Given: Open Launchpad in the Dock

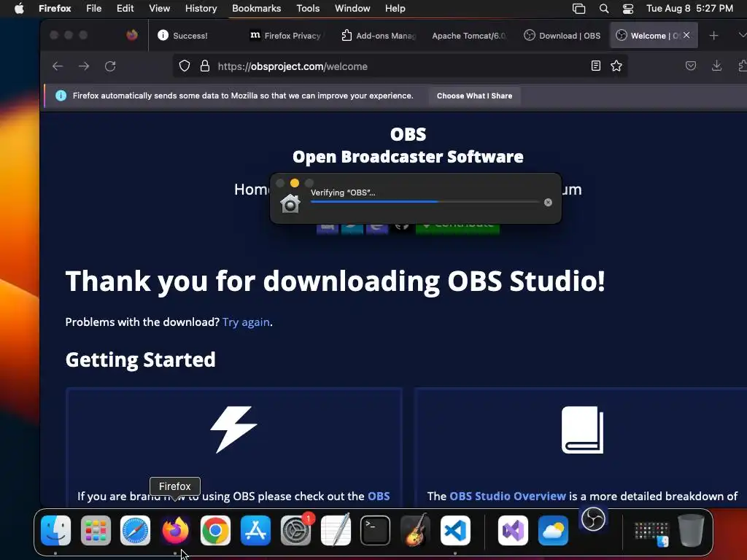Looking at the screenshot, I should pos(96,530).
